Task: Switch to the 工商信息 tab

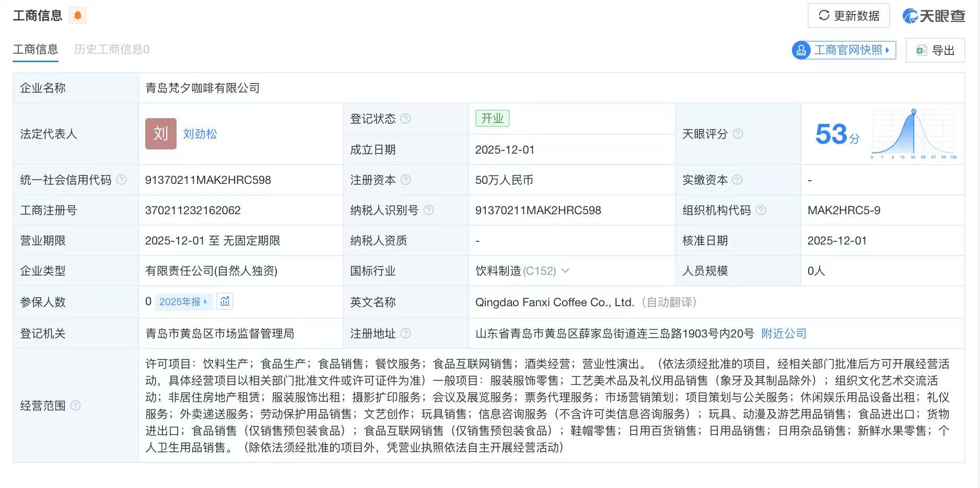Action: click(x=36, y=50)
